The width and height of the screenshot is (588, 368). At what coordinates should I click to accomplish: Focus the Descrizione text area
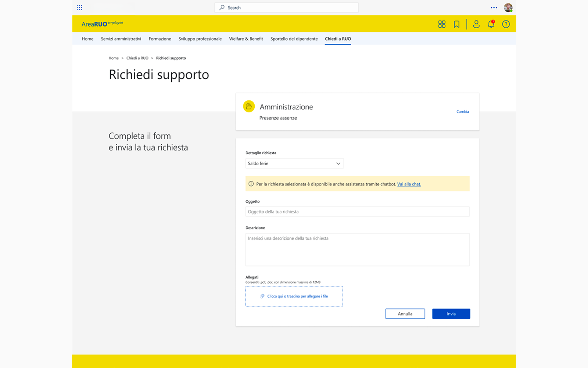[x=357, y=250]
